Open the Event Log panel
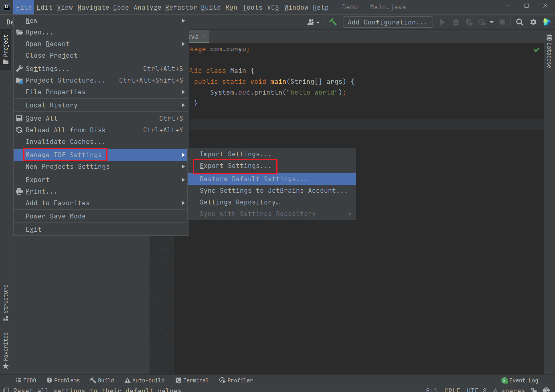This screenshot has width=555, height=392. (520, 380)
